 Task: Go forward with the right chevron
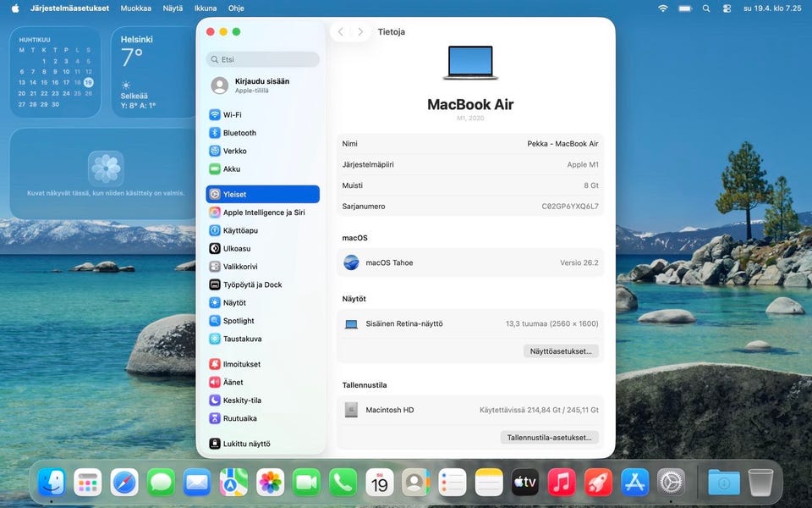coord(360,32)
